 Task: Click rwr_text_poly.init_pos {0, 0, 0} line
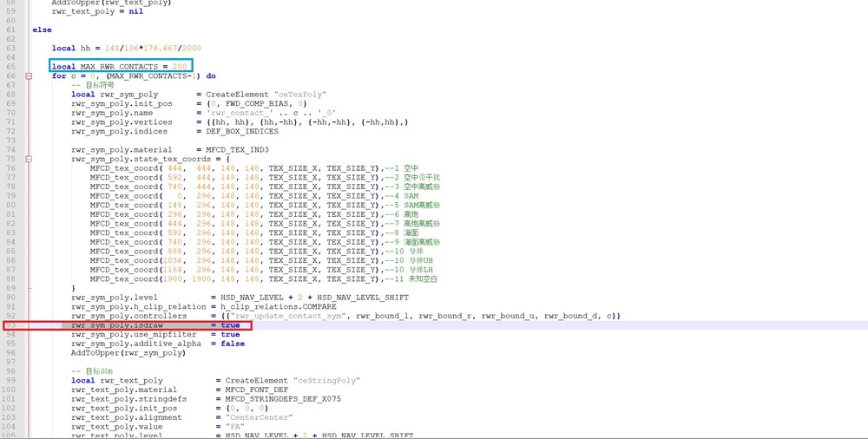tap(170, 408)
